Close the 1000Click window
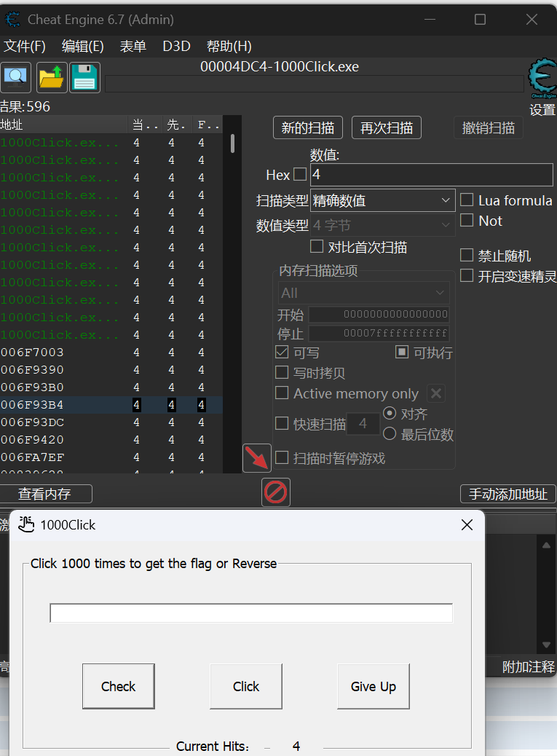Screen dimensions: 557x756 point(467,524)
